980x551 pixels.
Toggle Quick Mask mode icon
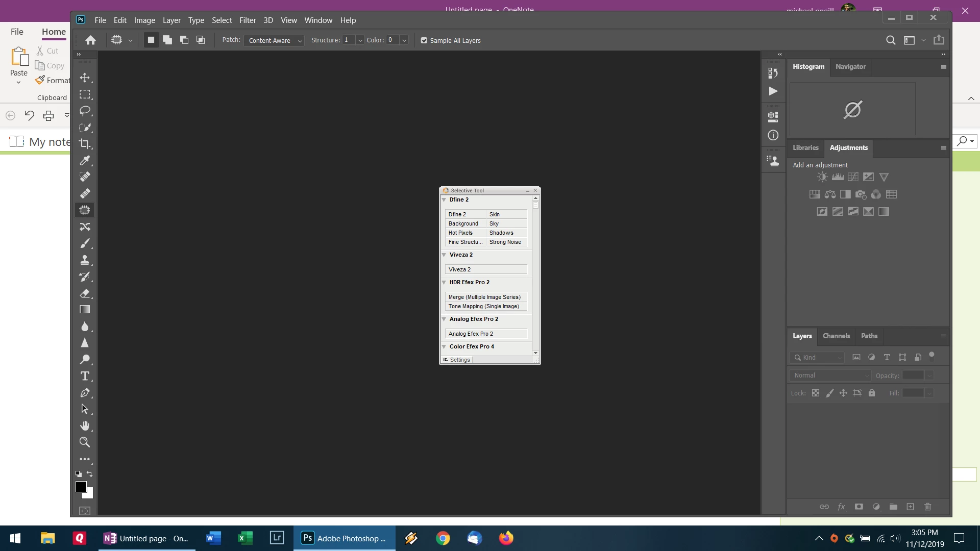coord(85,510)
